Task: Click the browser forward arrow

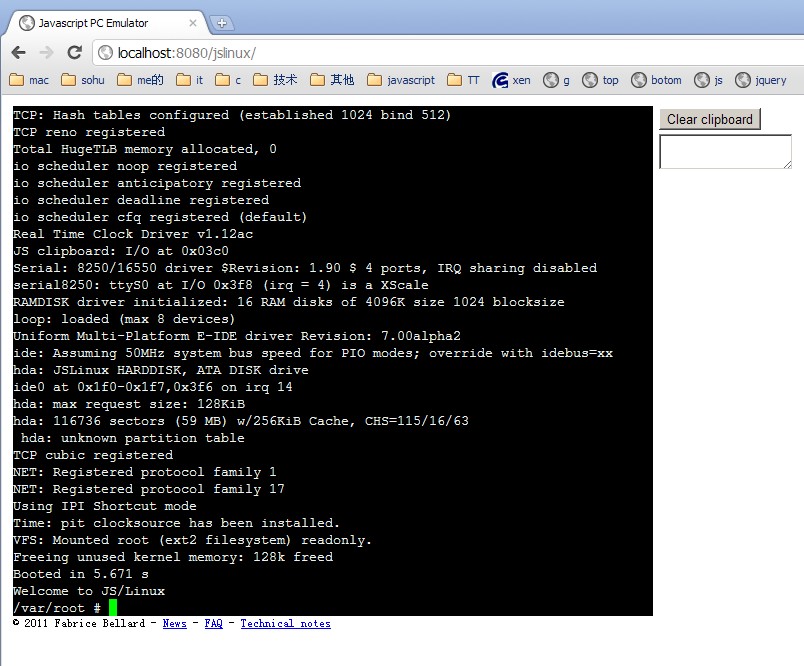Action: [x=47, y=52]
